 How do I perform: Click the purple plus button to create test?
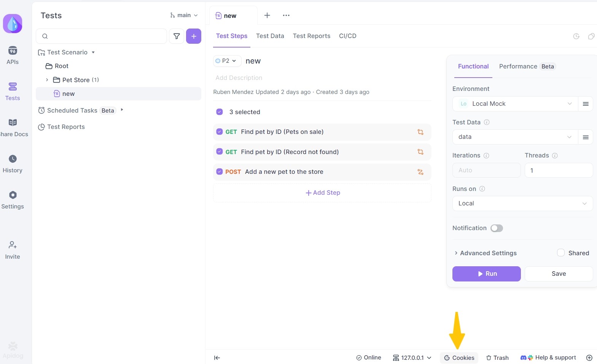[x=194, y=36]
